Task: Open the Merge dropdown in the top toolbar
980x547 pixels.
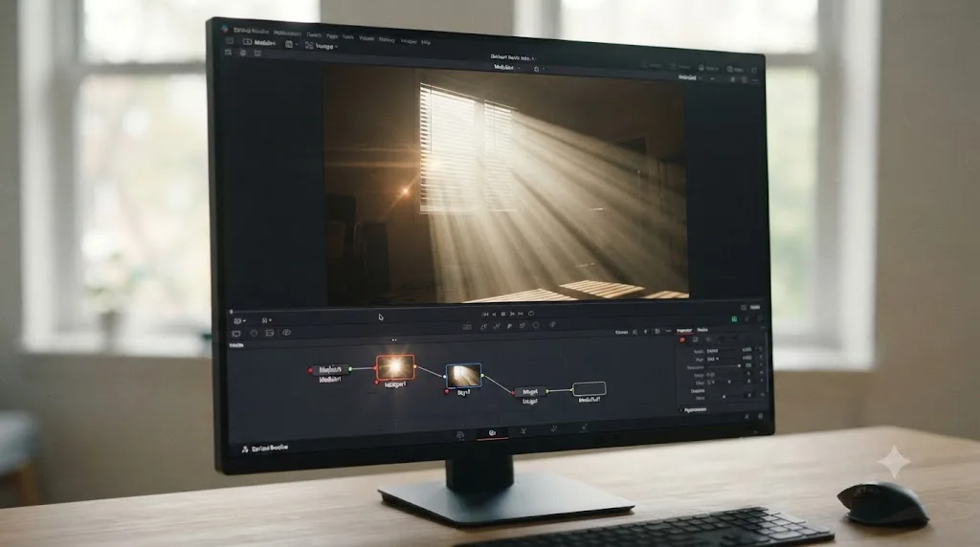Action: click(322, 46)
